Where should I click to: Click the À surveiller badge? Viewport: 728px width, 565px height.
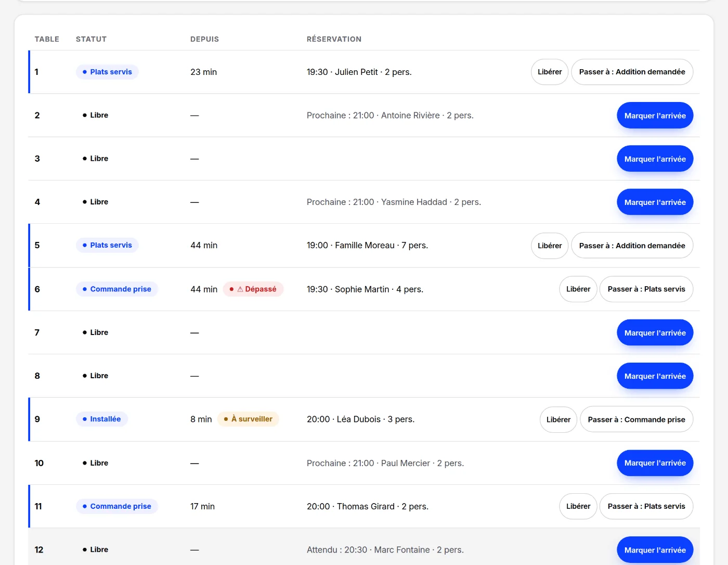248,419
